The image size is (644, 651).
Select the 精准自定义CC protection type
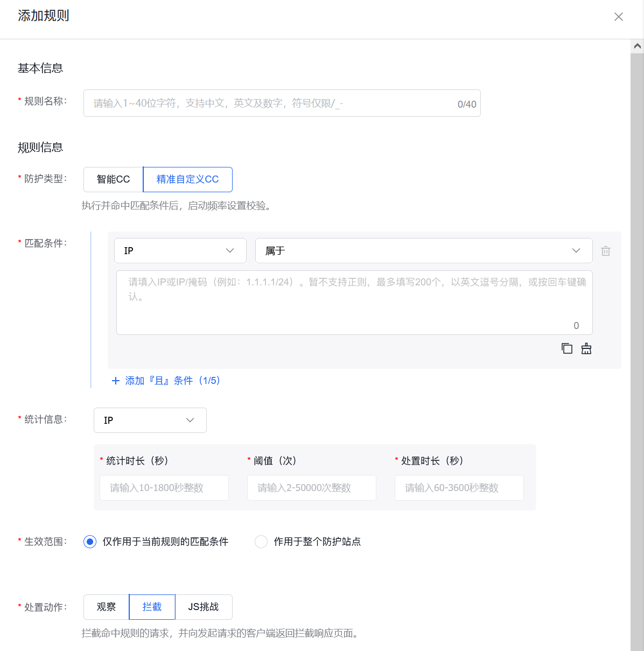pos(187,179)
